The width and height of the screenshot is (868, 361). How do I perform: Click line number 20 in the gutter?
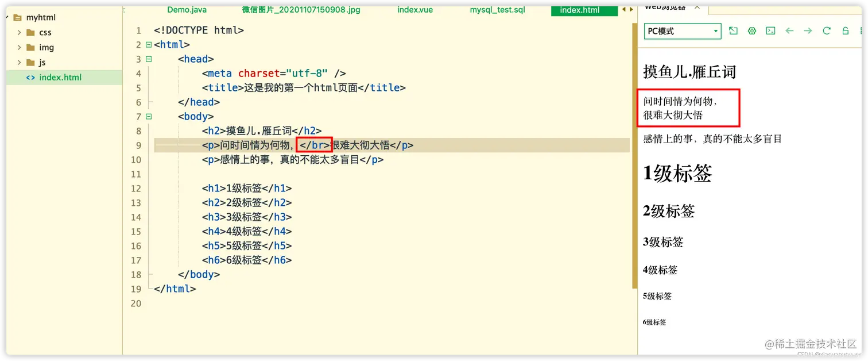(x=135, y=304)
